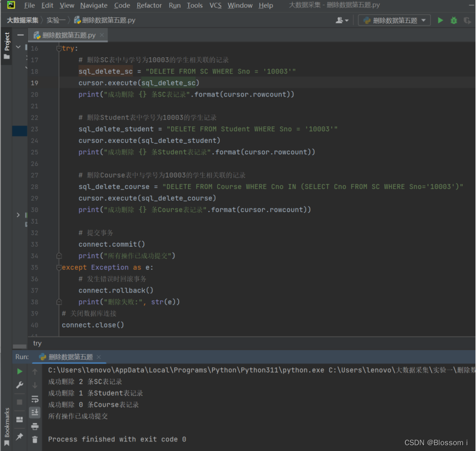Collapse the project tree chevron at top

coord(18,47)
